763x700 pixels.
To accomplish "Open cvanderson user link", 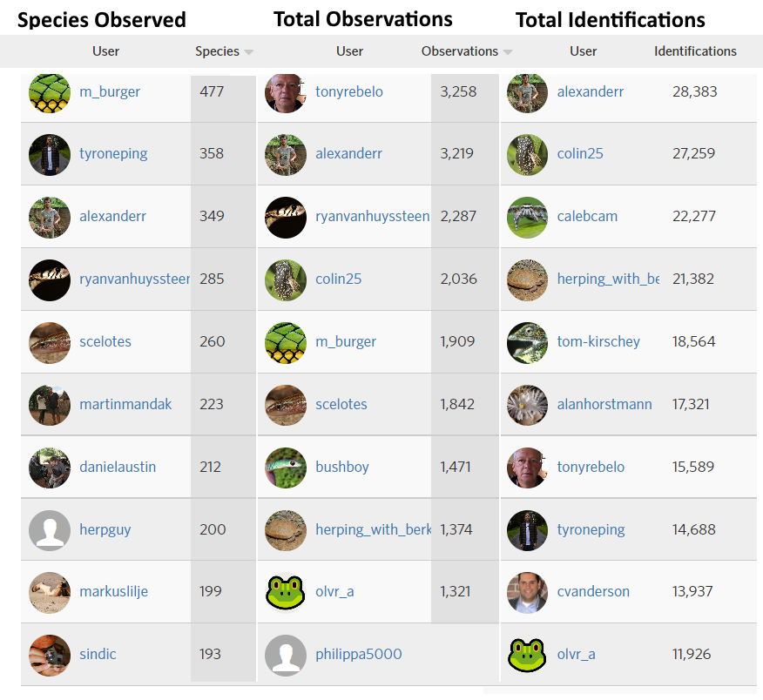I will tap(593, 591).
